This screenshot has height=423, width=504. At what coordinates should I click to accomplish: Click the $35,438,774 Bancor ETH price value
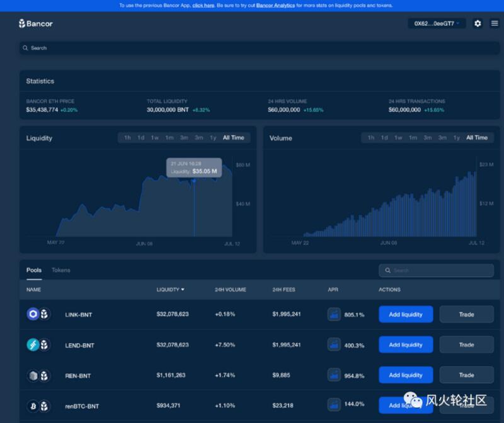(42, 110)
